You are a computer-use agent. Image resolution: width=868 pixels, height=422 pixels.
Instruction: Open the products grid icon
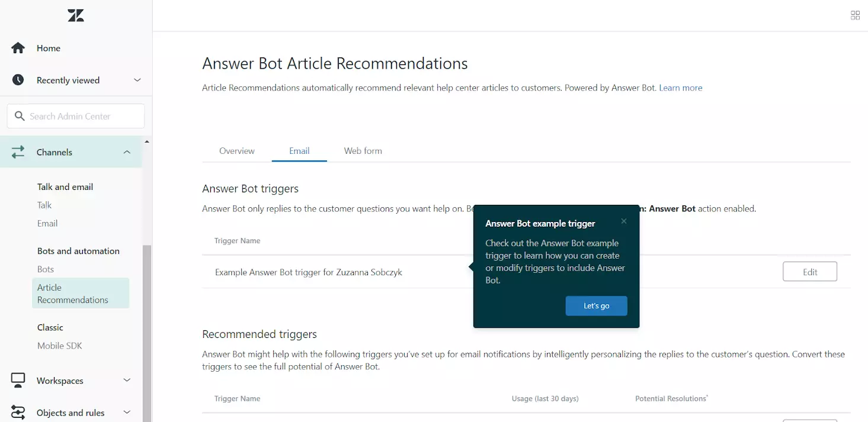pos(855,15)
